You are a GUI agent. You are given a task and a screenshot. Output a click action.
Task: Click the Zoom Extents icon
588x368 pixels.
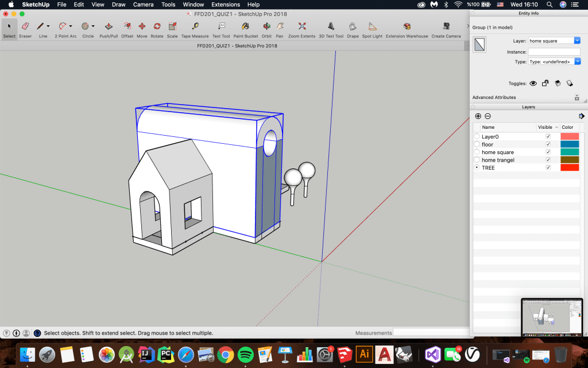[301, 26]
